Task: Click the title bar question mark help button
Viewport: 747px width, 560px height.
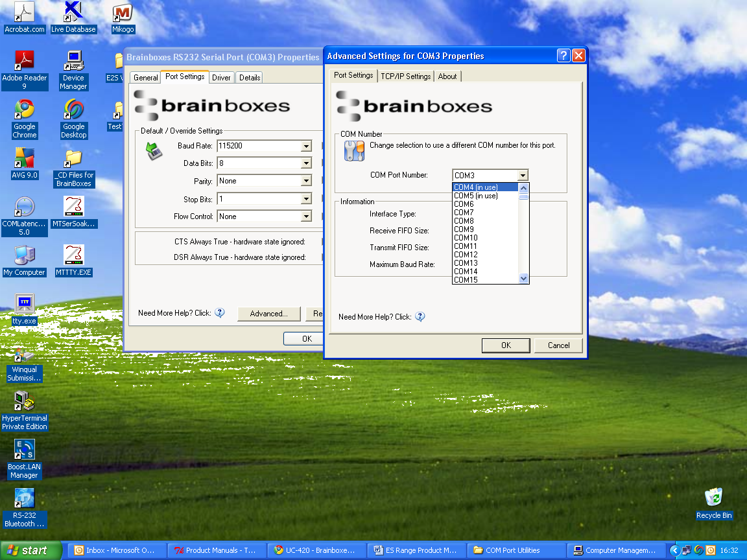Action: [x=563, y=55]
